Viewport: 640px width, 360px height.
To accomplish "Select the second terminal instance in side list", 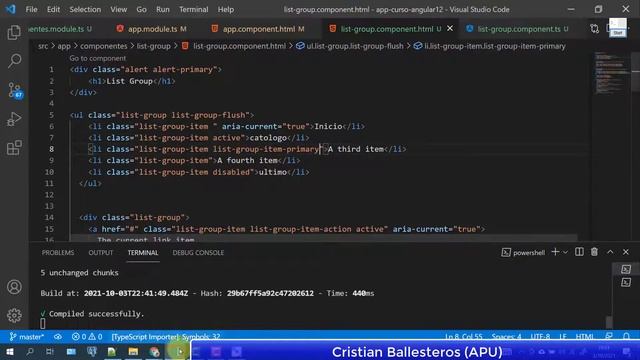I will coord(626,282).
